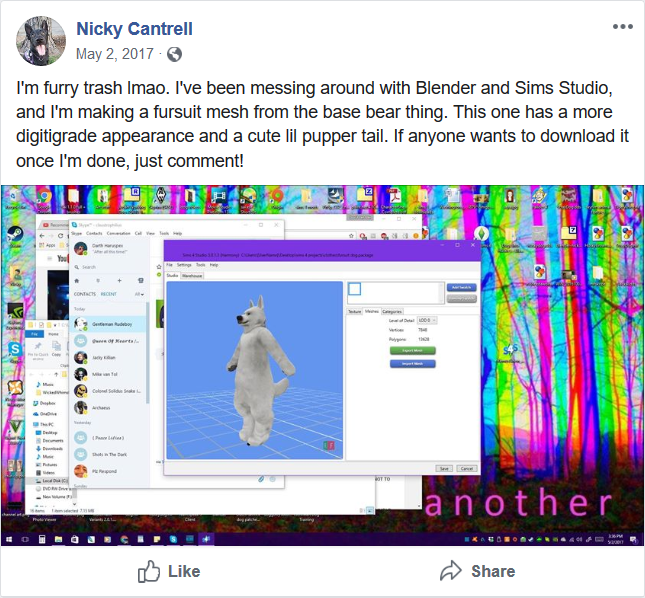The width and height of the screenshot is (645, 598).
Task: Click the Skype paperclip attach file icon
Action: pyautogui.click(x=261, y=479)
